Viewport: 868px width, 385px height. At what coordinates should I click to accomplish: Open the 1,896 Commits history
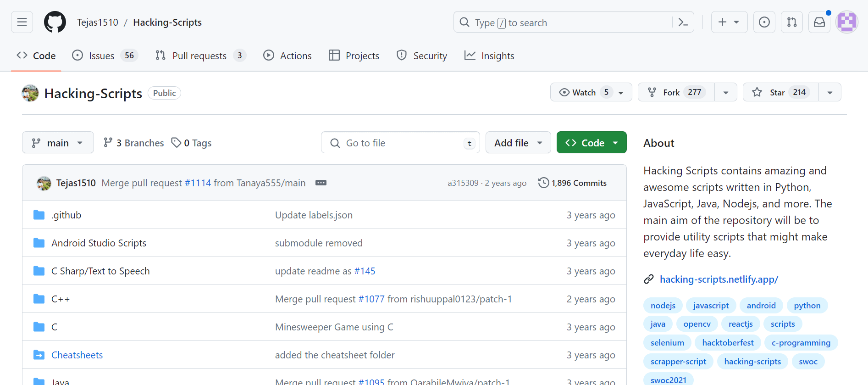point(572,183)
